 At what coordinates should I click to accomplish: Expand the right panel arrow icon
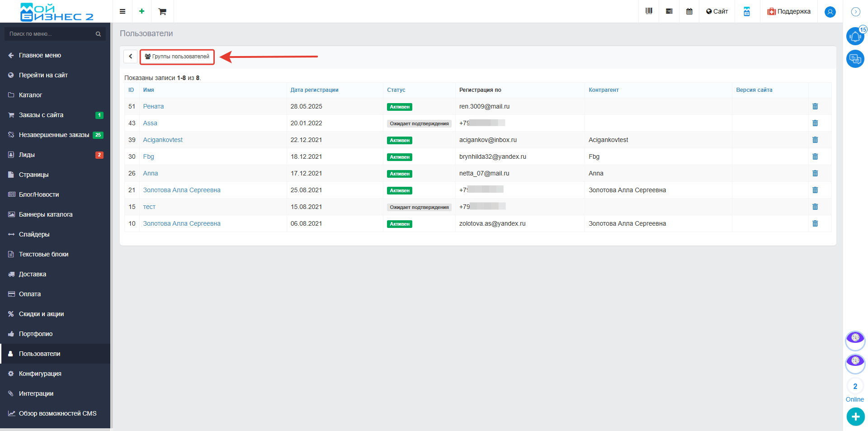tap(855, 12)
